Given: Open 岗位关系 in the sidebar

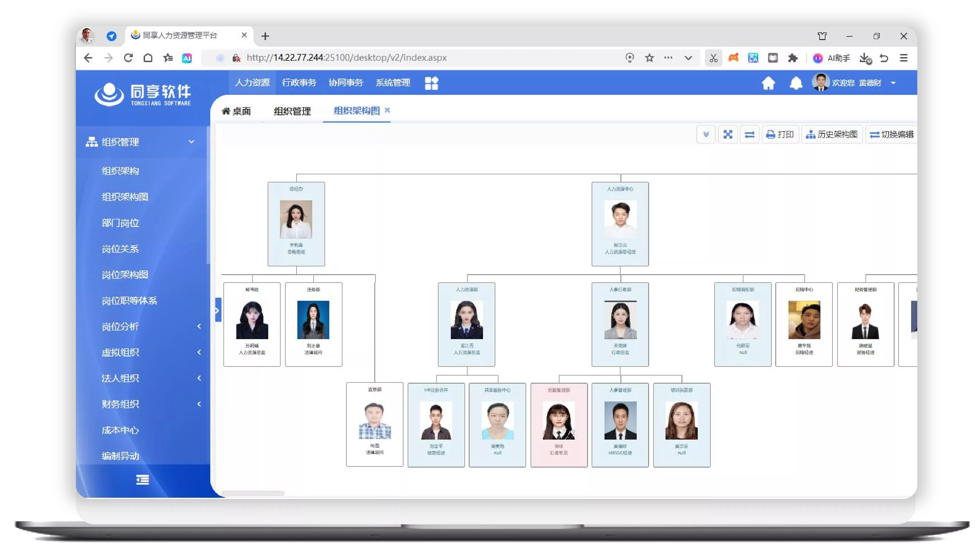Looking at the screenshot, I should click(x=120, y=249).
